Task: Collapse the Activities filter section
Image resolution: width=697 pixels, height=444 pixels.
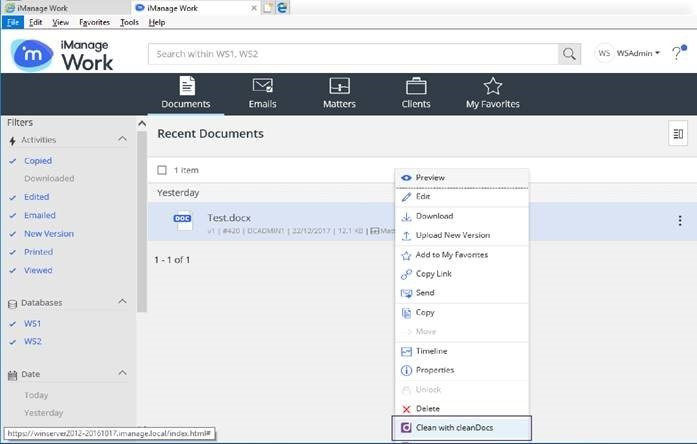Action: (x=123, y=139)
